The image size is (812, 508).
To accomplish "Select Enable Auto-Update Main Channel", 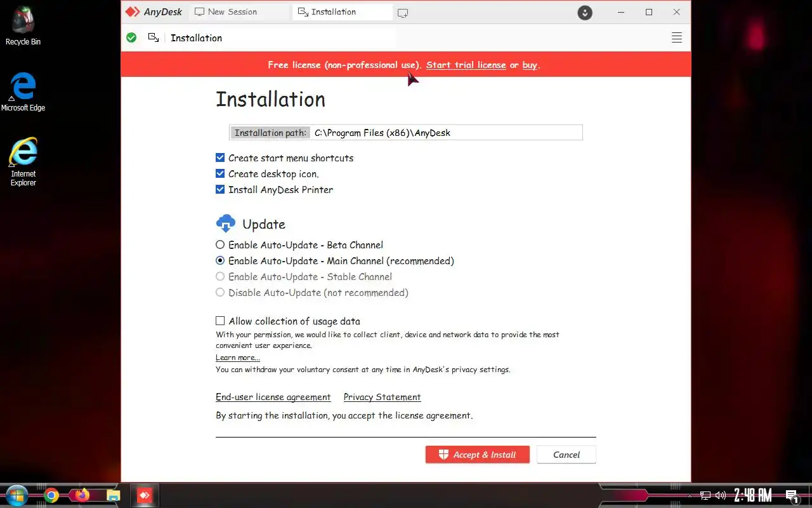I will tap(220, 260).
